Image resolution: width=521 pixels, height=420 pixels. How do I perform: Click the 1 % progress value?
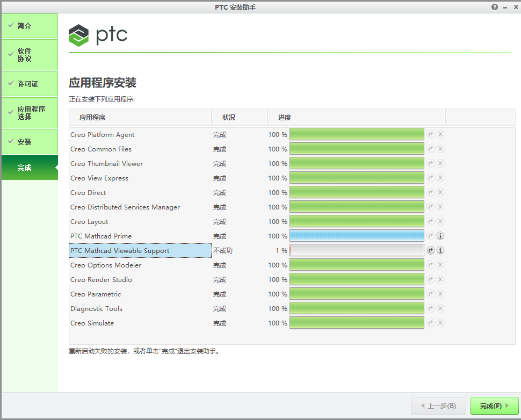(281, 250)
